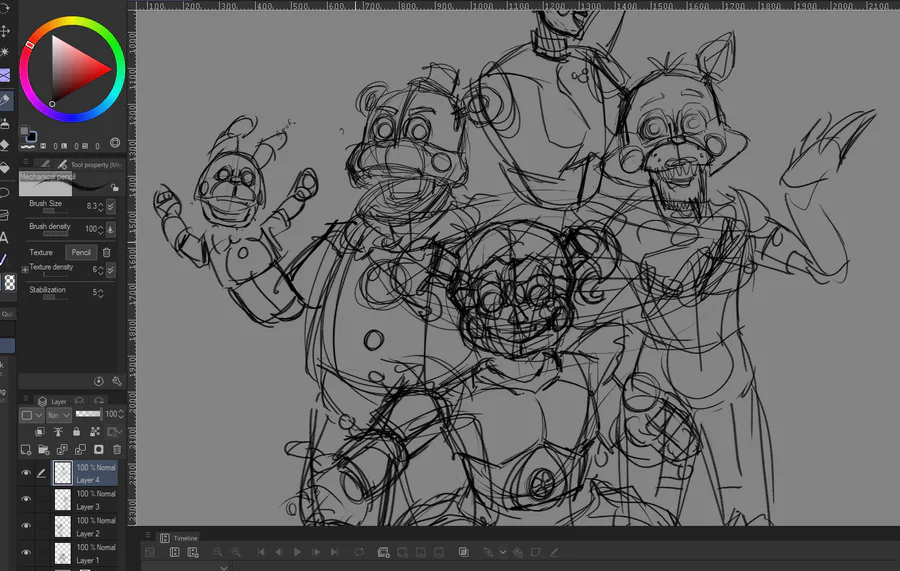Adjust the layer opacity slider
Screen dimensions: 900x571
pyautogui.click(x=88, y=414)
